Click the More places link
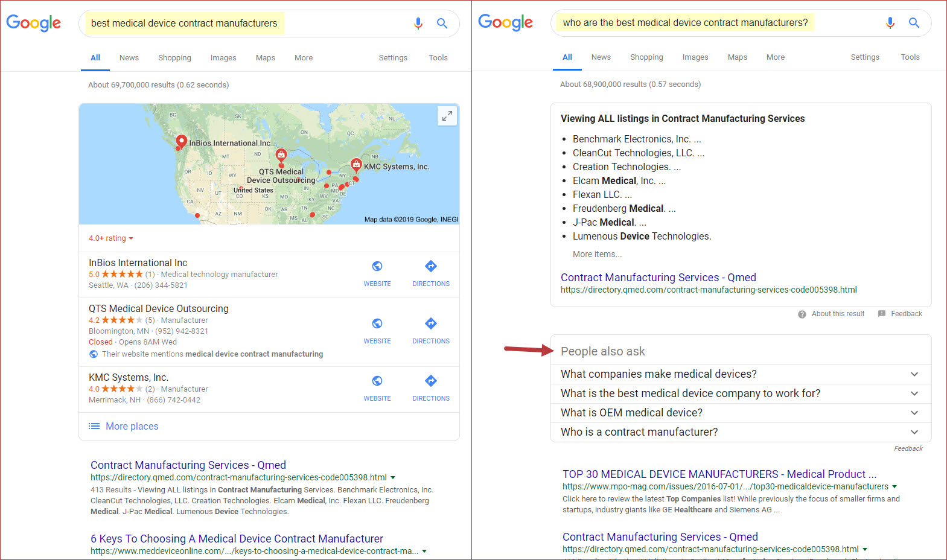The width and height of the screenshot is (947, 560). [132, 426]
